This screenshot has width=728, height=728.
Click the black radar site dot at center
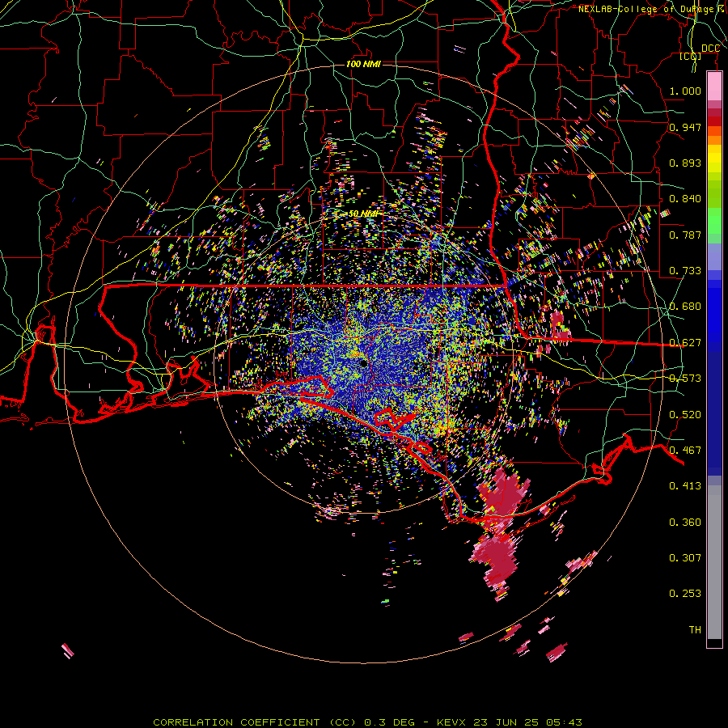[363, 364]
